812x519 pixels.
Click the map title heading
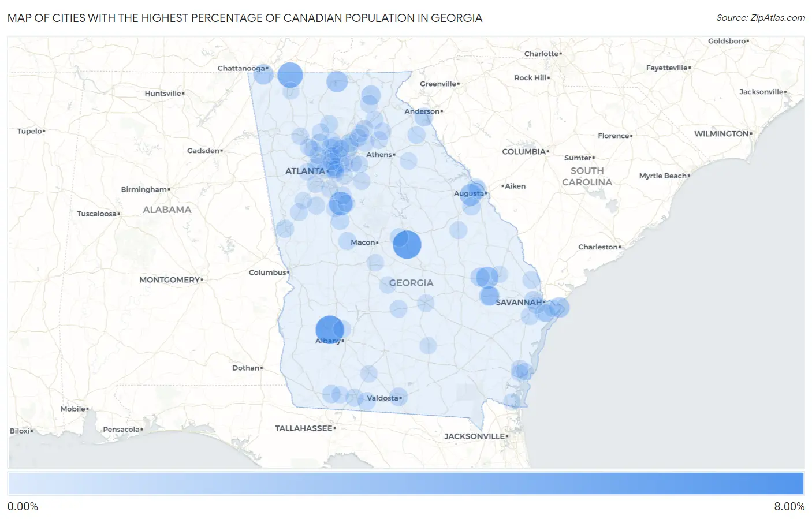click(245, 18)
